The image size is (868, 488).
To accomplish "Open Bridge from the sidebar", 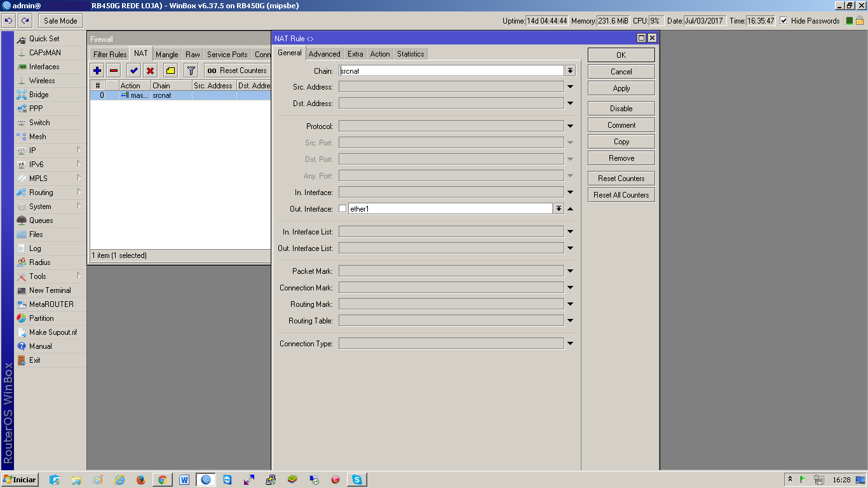I will (50, 95).
